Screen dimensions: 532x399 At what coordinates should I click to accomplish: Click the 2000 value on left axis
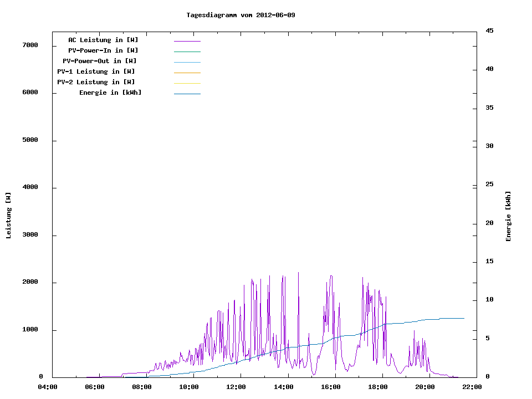point(30,282)
